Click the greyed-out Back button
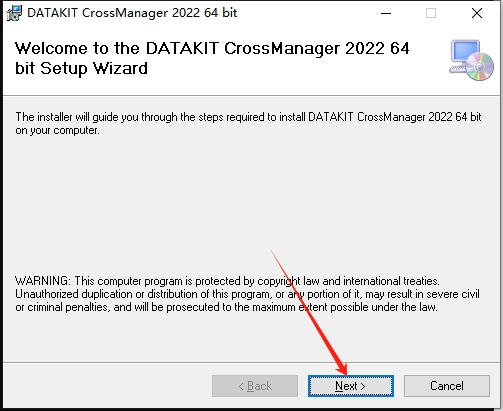The width and height of the screenshot is (503, 411). 255,386
